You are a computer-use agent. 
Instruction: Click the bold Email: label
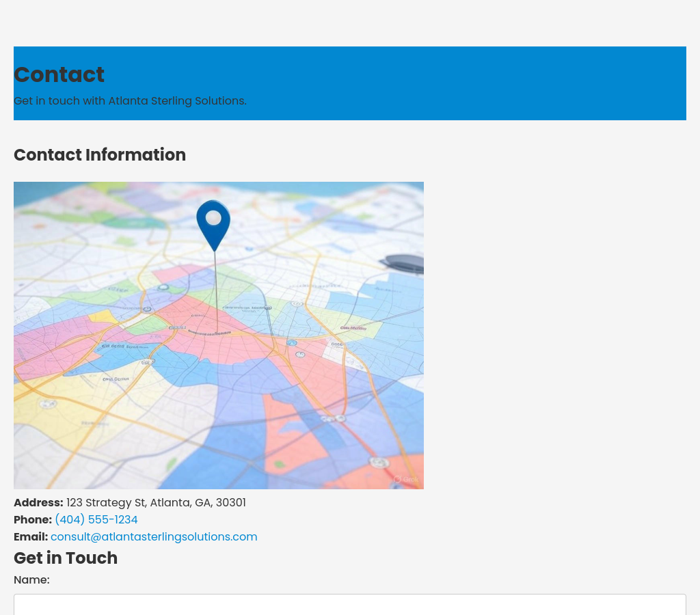click(x=31, y=537)
